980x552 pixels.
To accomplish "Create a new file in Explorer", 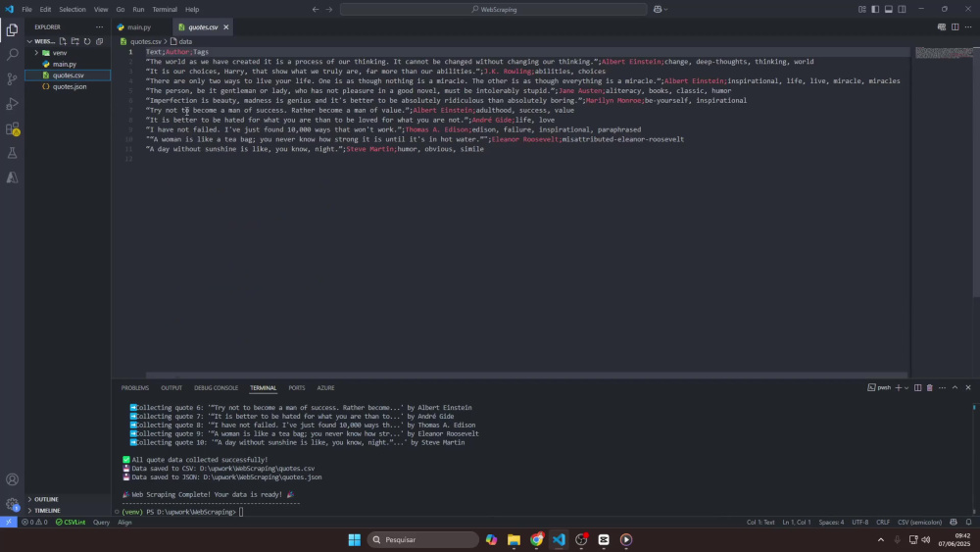I will 63,41.
